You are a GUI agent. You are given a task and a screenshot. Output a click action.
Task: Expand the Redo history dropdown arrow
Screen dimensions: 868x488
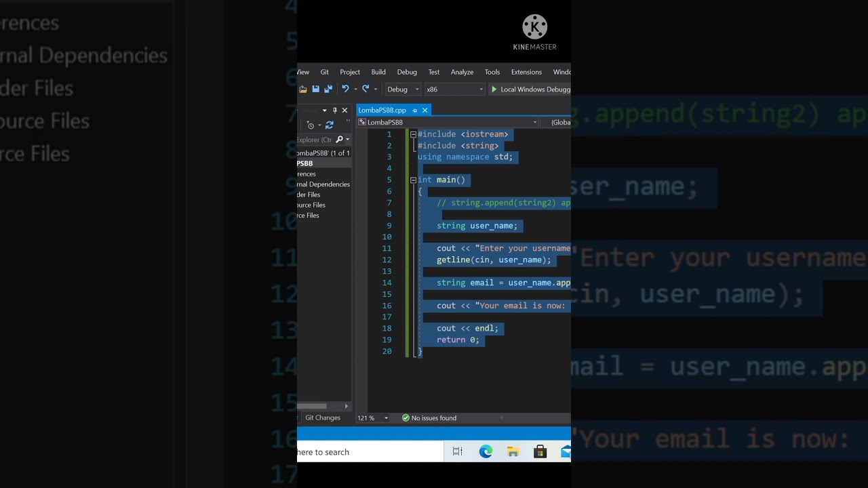375,89
